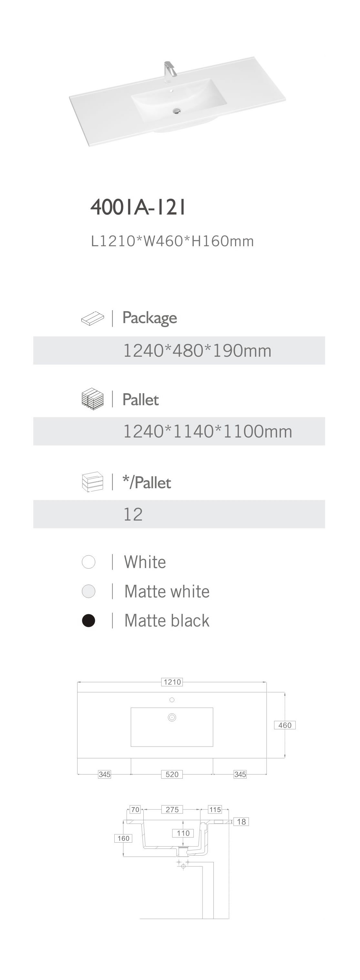The width and height of the screenshot is (360, 980).
Task: Click the drain circle in top-view drawing
Action: [x=172, y=717]
